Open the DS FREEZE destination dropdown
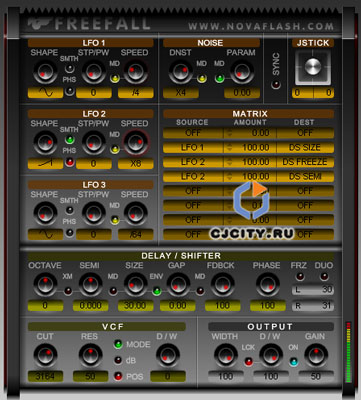361x400 pixels. [x=305, y=162]
